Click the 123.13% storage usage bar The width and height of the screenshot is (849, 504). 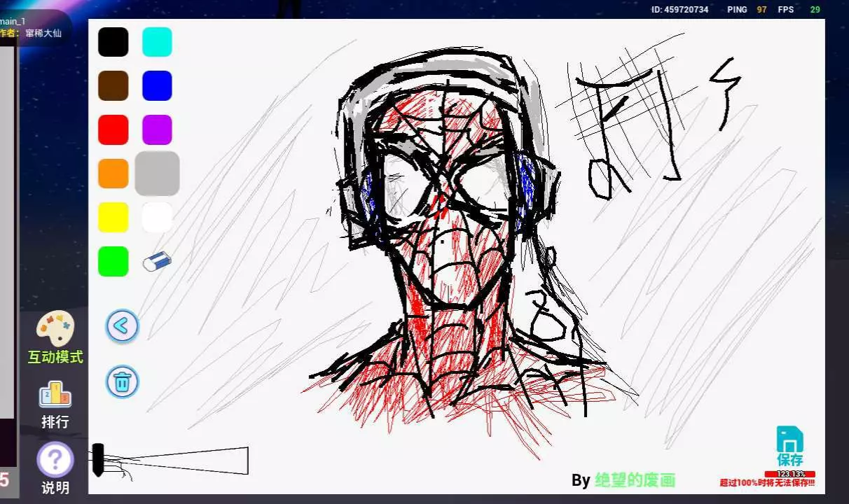click(x=789, y=474)
